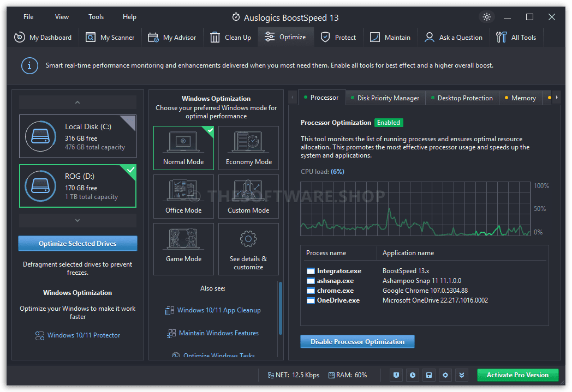Open the Protect section
The height and width of the screenshot is (392, 572).
338,37
